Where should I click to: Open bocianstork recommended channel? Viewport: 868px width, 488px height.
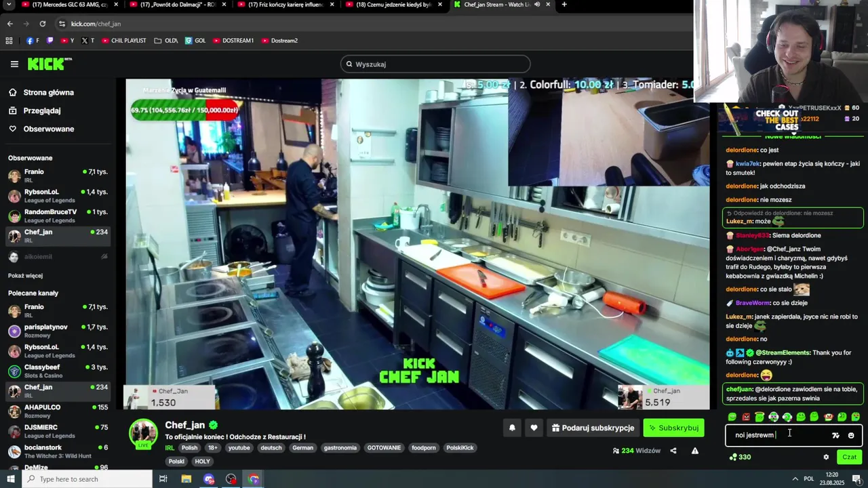58,451
